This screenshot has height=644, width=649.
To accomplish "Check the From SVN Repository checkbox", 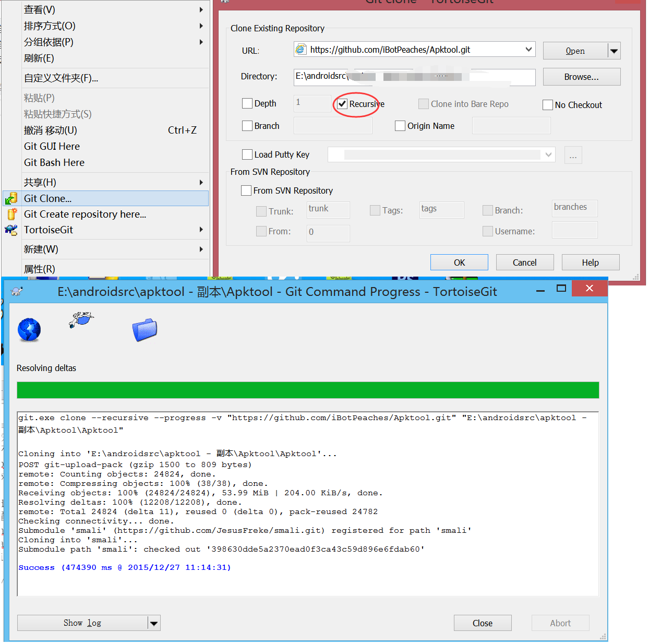I will coord(246,190).
